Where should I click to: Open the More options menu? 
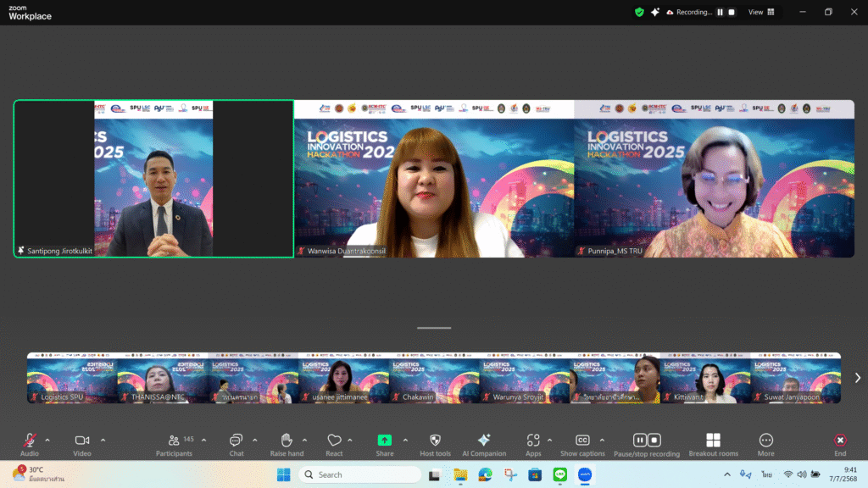(x=765, y=444)
